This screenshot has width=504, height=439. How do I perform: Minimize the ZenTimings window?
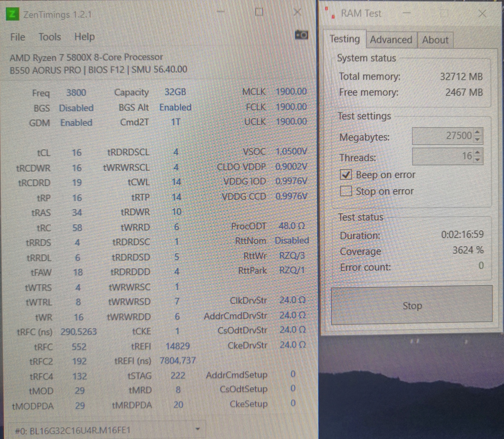221,12
